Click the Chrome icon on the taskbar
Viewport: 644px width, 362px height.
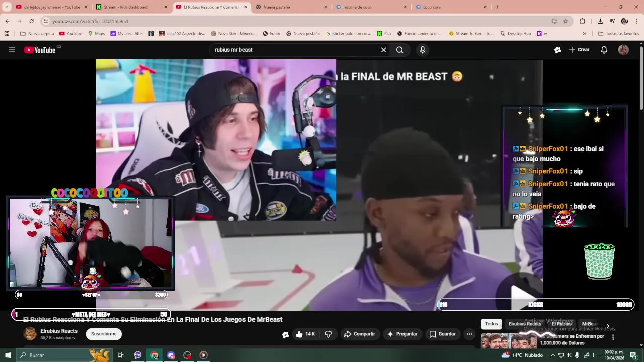click(154, 355)
